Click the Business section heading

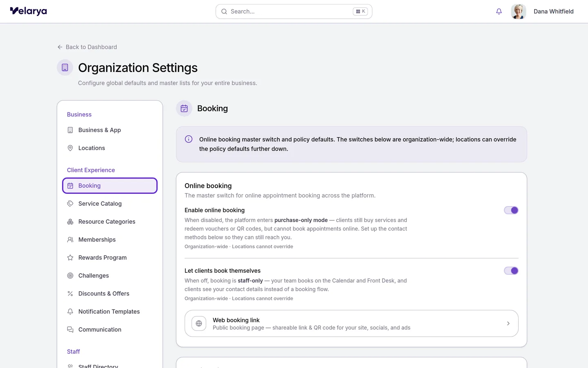[79, 114]
